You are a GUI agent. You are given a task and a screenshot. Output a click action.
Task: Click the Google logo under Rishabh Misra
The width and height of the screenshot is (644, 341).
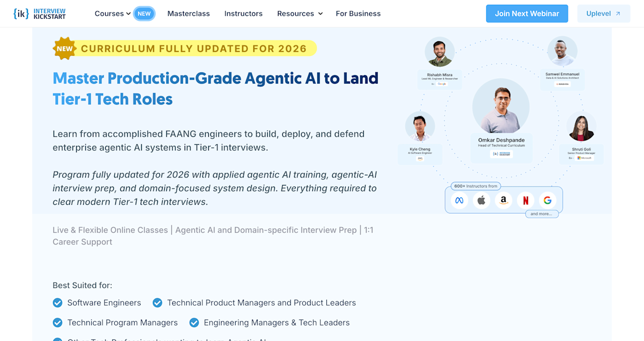click(441, 84)
